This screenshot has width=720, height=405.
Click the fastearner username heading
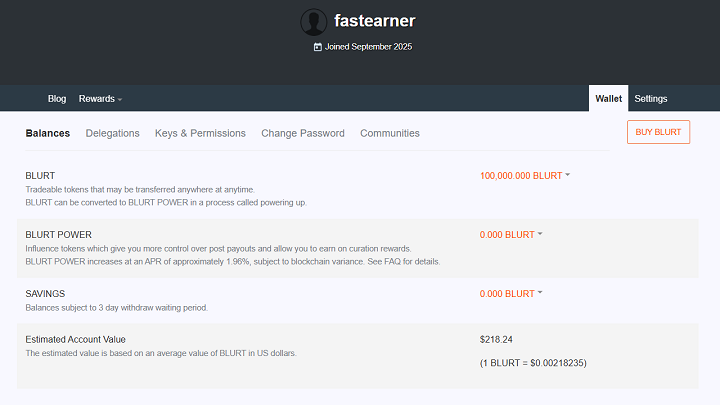[375, 21]
